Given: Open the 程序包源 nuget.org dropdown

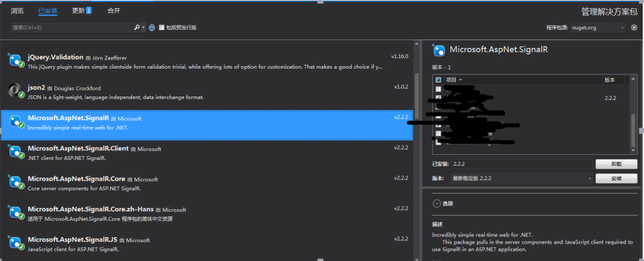Looking at the screenshot, I should [x=598, y=28].
